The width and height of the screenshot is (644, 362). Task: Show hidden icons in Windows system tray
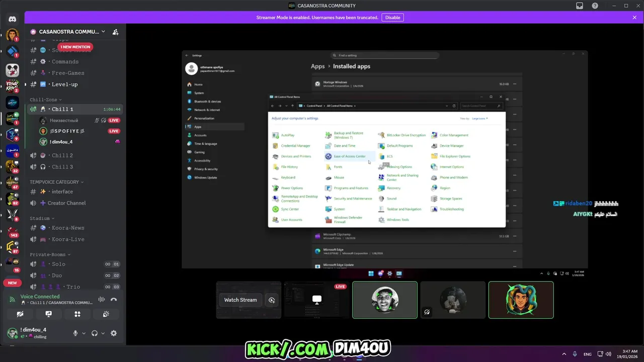coord(563,354)
